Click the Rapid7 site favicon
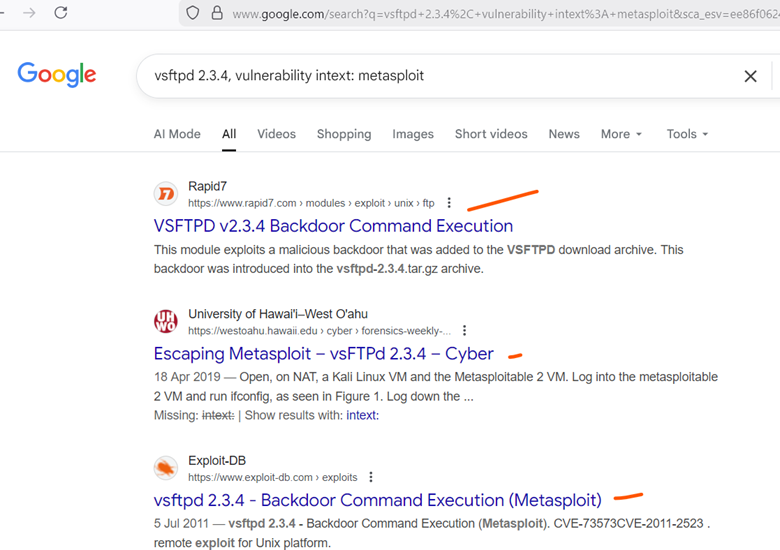This screenshot has height=550, width=780. [166, 194]
